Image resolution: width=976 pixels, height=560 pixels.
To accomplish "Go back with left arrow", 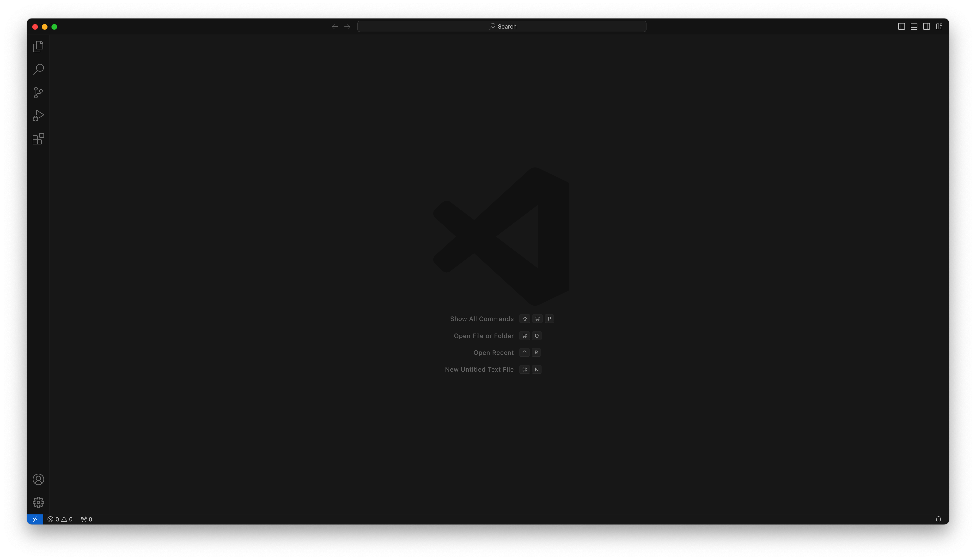I will click(x=335, y=27).
